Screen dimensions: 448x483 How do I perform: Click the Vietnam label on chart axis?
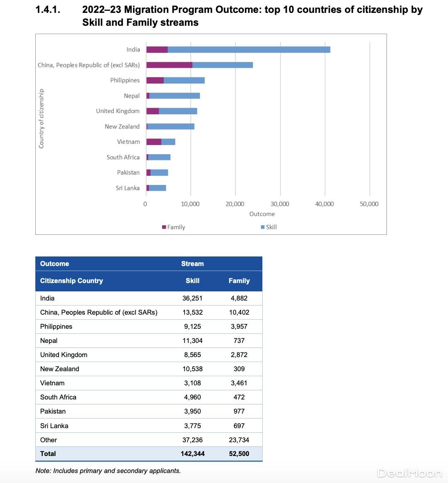pos(128,142)
